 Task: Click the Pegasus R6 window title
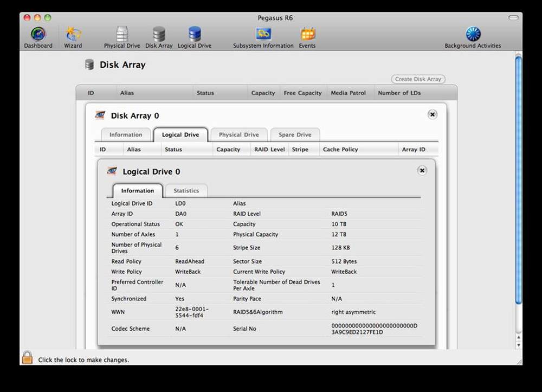tap(275, 18)
